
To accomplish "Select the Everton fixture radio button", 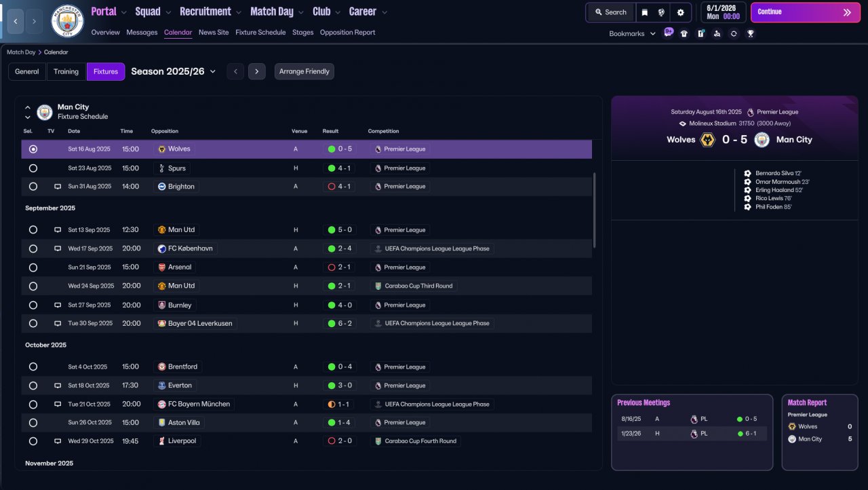I will coord(33,385).
